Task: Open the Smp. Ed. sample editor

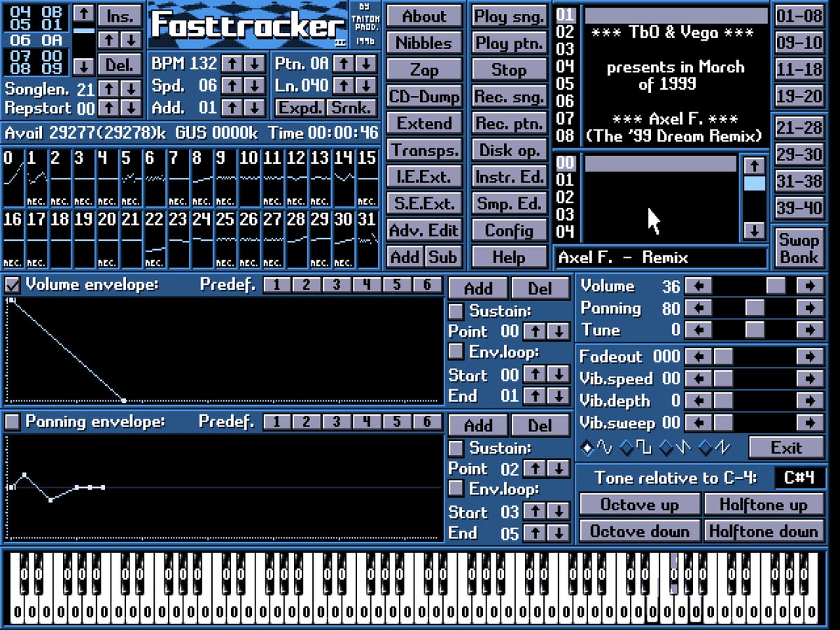Action: [509, 204]
